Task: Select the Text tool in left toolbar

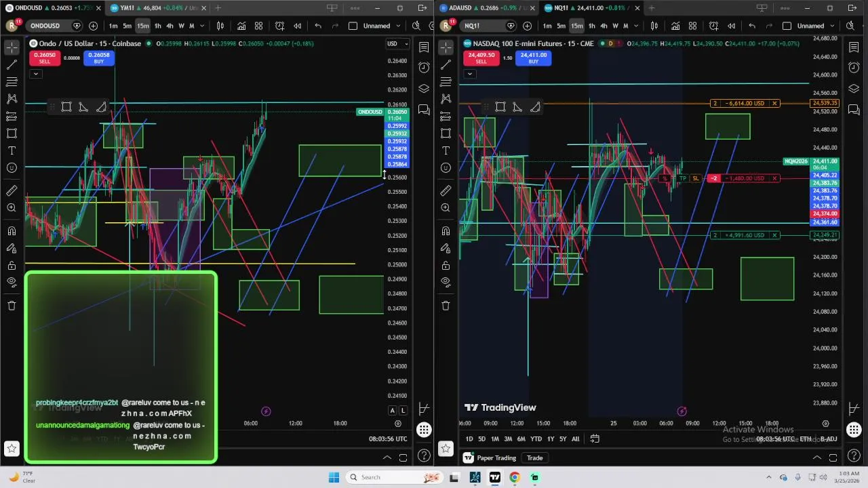Action: [12, 150]
